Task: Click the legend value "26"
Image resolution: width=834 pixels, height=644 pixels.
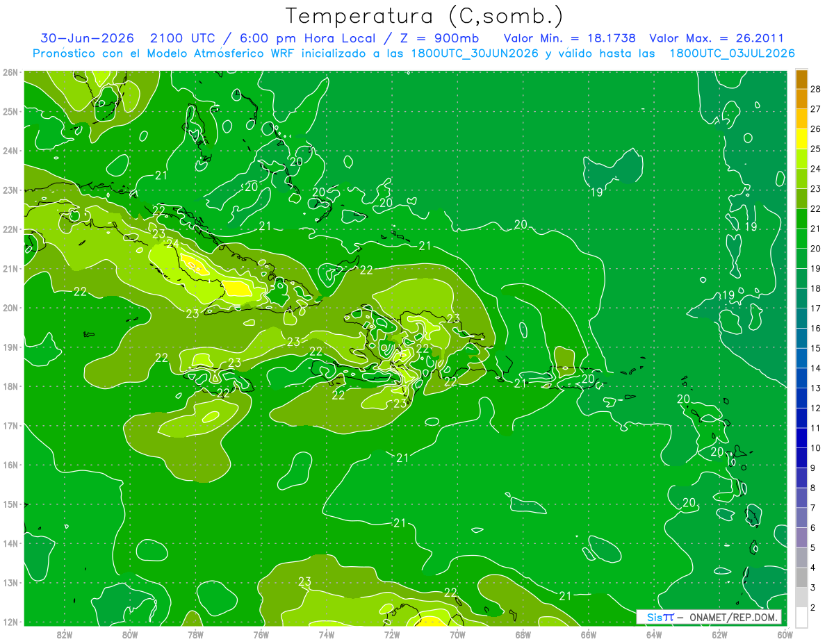Action: coord(816,129)
